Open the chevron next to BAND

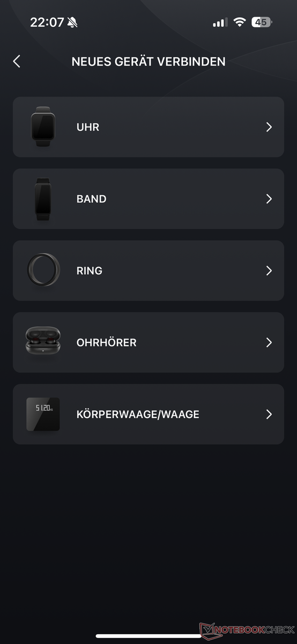tap(269, 199)
